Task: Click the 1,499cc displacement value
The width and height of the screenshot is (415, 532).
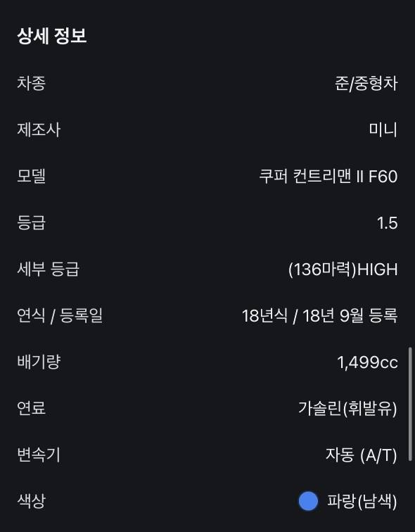Action: [367, 362]
